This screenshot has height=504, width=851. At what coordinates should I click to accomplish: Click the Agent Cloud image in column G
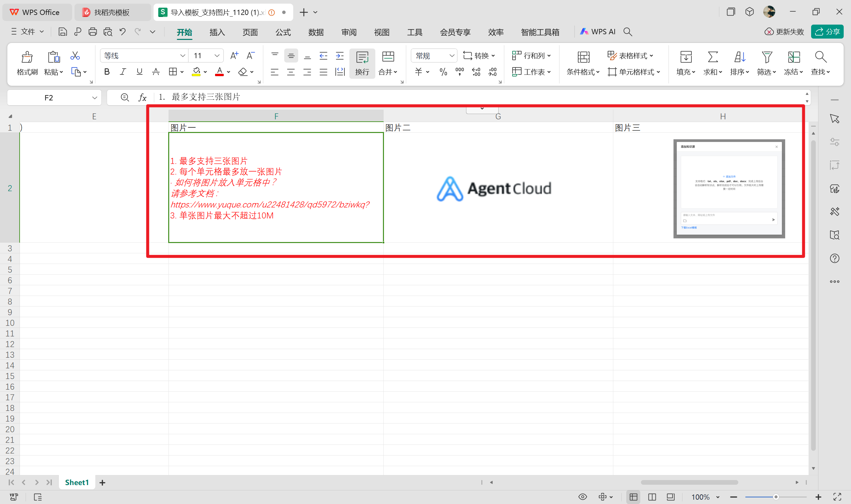click(x=494, y=189)
